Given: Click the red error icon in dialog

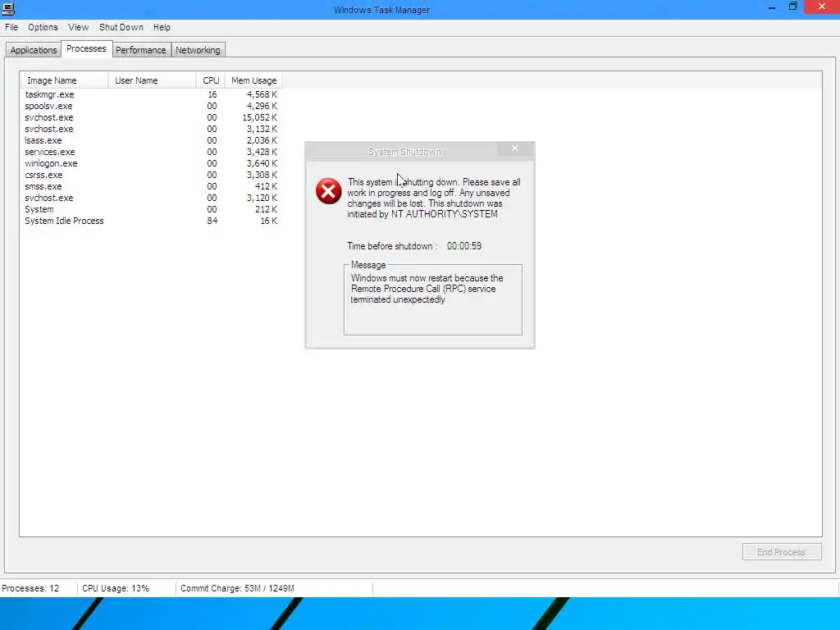Looking at the screenshot, I should [328, 191].
